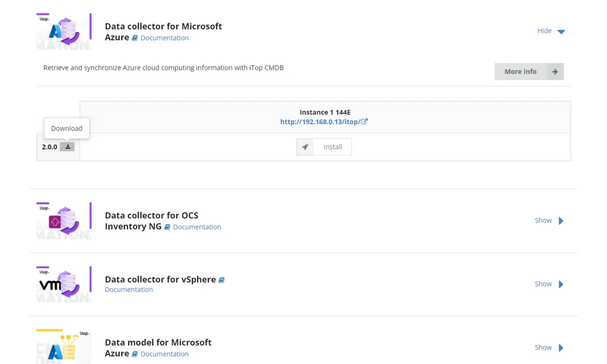Open the Data model for Microsoft Azure thumbnail

(64, 346)
